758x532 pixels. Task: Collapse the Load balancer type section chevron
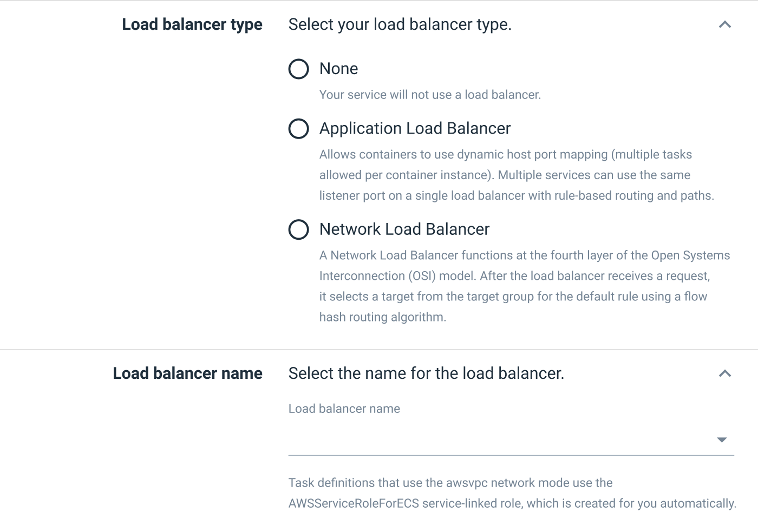tap(724, 25)
